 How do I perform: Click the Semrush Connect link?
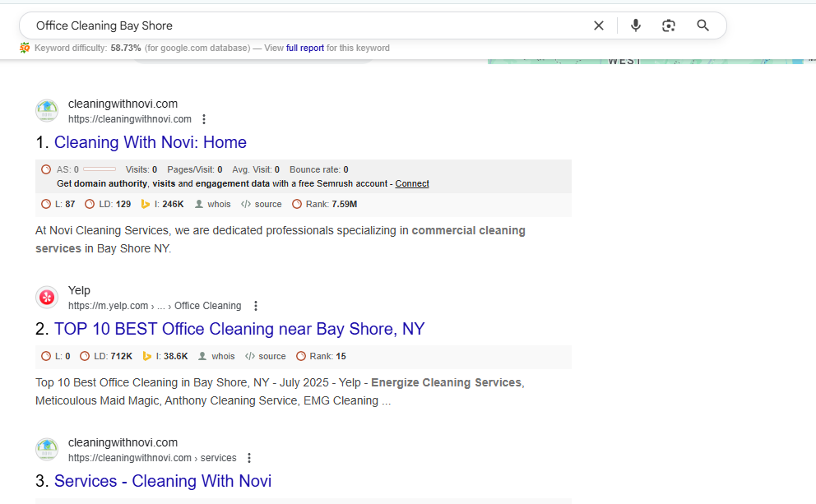(x=411, y=183)
